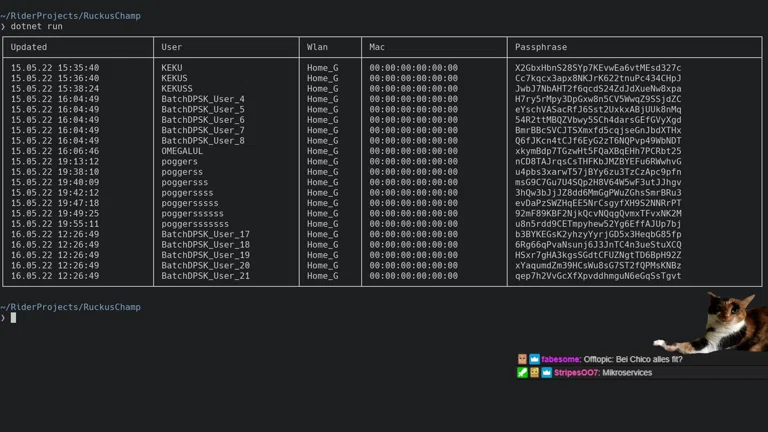Click the chat message 'Mikroservices'
768x432 pixels.
point(627,373)
